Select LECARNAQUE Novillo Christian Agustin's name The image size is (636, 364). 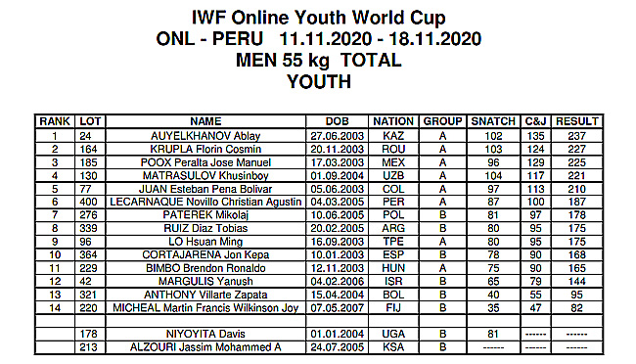pos(205,203)
